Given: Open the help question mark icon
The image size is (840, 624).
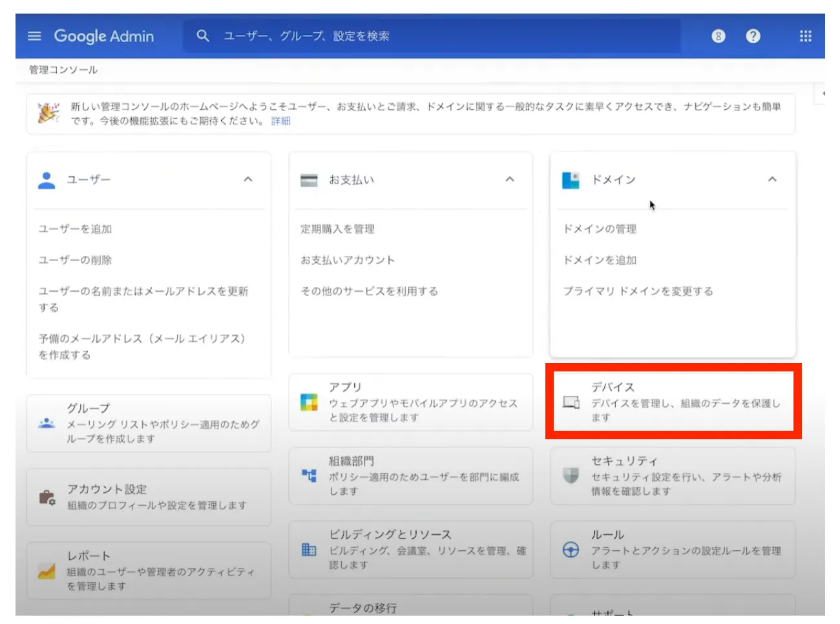Looking at the screenshot, I should (753, 36).
